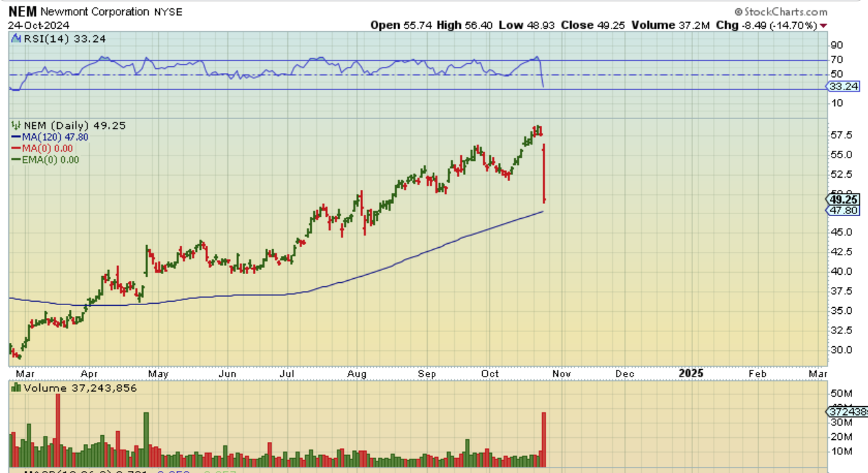Click the 32.5 price axis label
This screenshot has width=868, height=473.
click(x=840, y=330)
